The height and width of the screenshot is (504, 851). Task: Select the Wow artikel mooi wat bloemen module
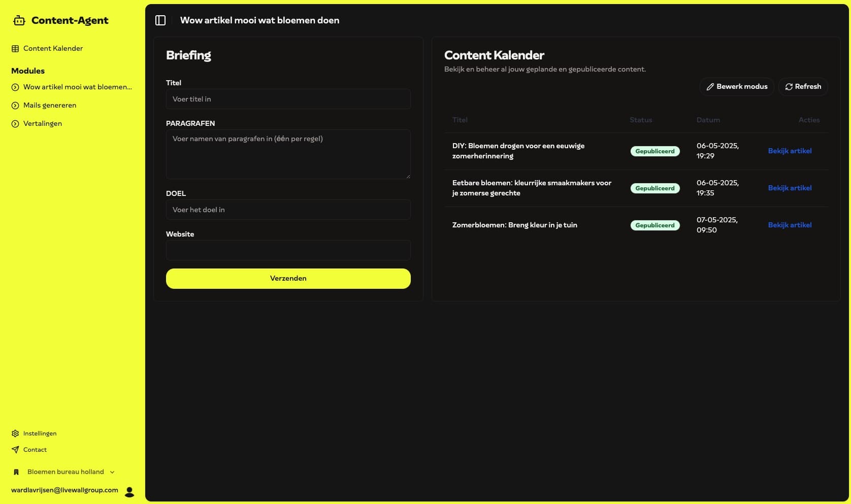click(77, 87)
